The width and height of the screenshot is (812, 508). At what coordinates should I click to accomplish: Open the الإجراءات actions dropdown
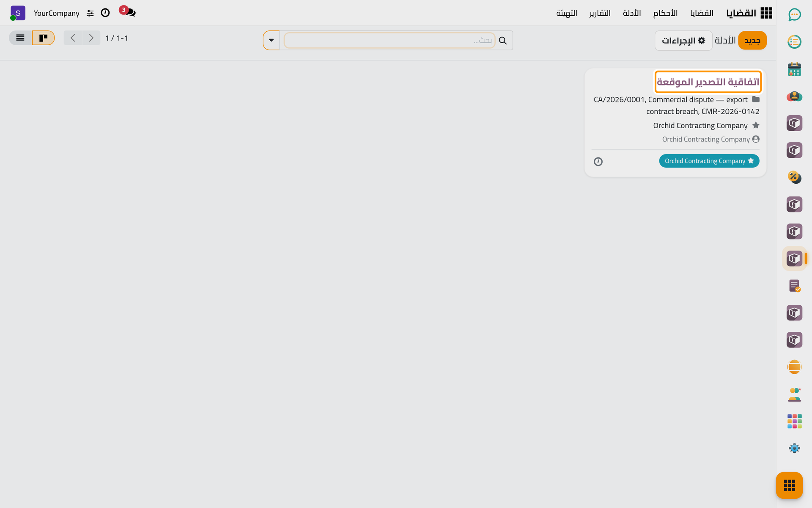point(683,41)
